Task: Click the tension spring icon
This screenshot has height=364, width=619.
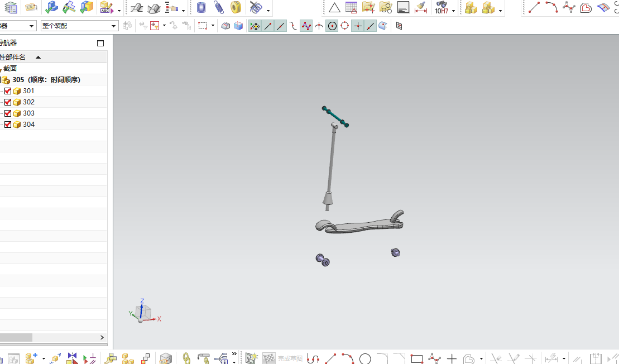Action: tap(219, 7)
